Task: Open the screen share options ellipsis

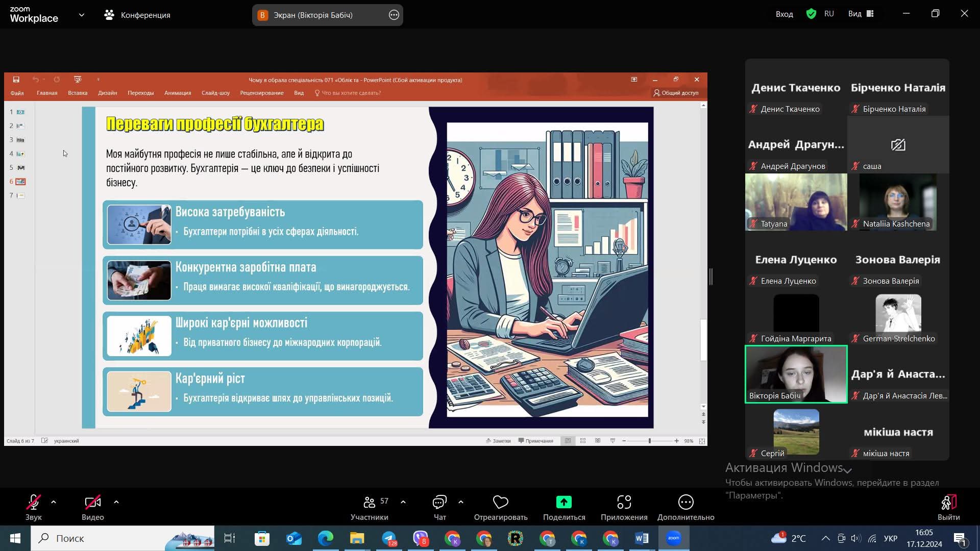Action: click(394, 15)
